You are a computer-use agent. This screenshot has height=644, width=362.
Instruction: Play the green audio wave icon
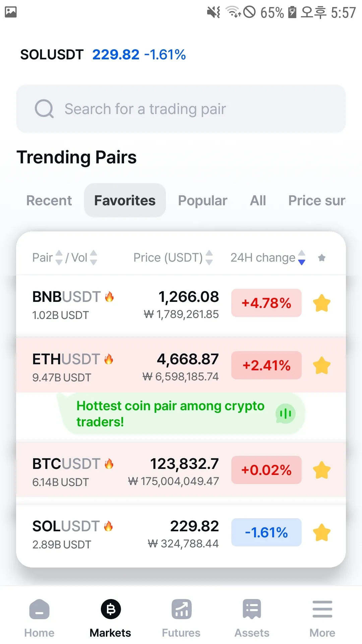(285, 414)
